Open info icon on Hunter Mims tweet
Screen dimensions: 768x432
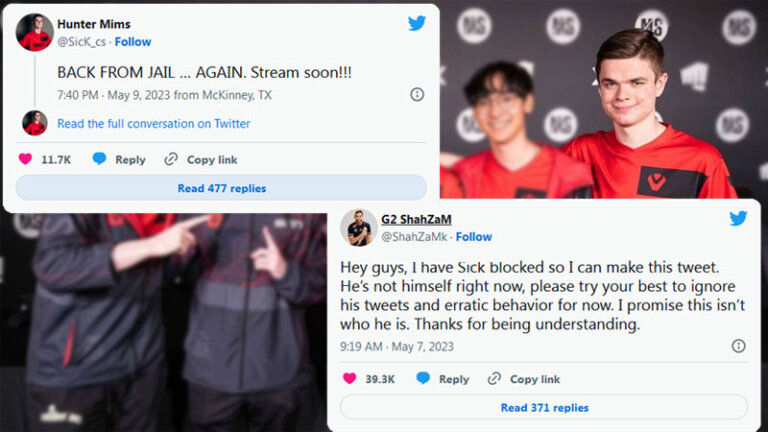417,95
